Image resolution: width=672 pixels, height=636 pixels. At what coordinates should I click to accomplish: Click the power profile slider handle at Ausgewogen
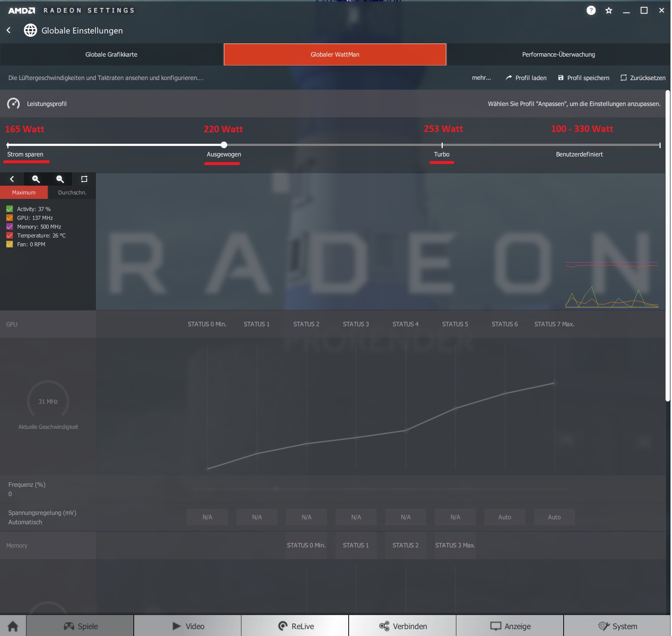(x=224, y=145)
